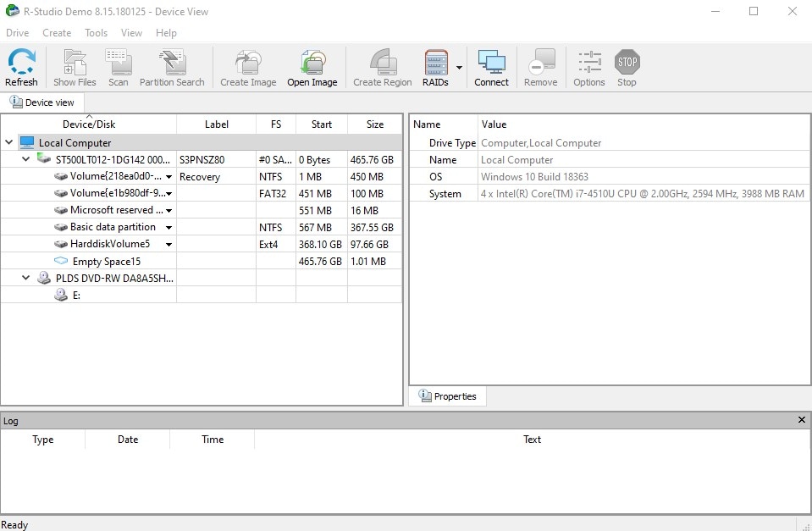The height and width of the screenshot is (531, 812).
Task: Open the Drive menu
Action: tap(17, 33)
